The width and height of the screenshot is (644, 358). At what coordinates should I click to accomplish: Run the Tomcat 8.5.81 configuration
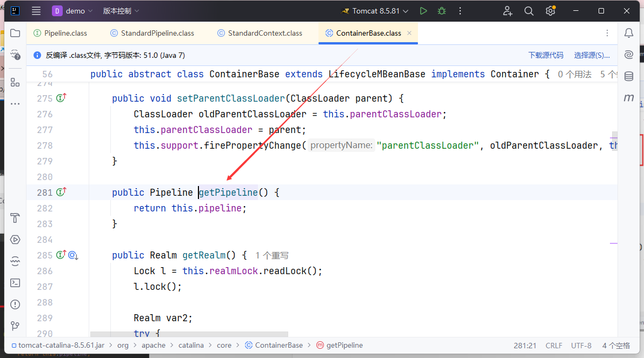(x=423, y=11)
